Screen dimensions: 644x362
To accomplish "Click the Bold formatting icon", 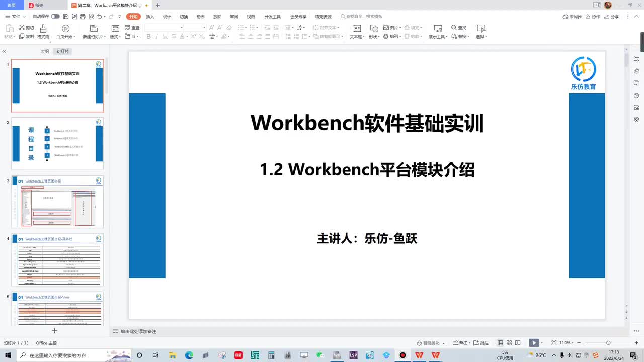I will (x=148, y=36).
